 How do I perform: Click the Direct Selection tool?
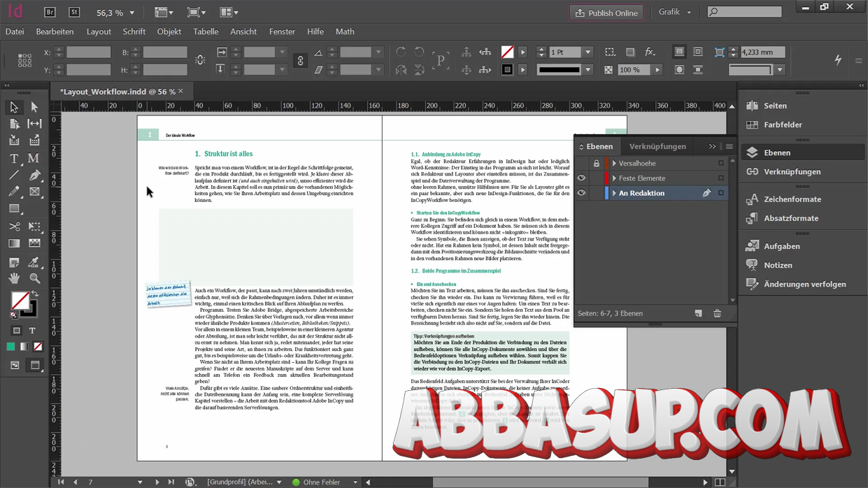click(34, 107)
